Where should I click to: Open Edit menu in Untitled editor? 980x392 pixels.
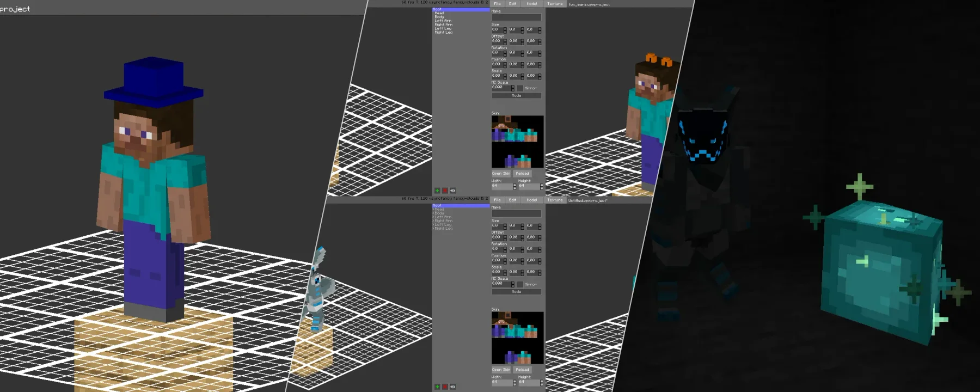[512, 200]
